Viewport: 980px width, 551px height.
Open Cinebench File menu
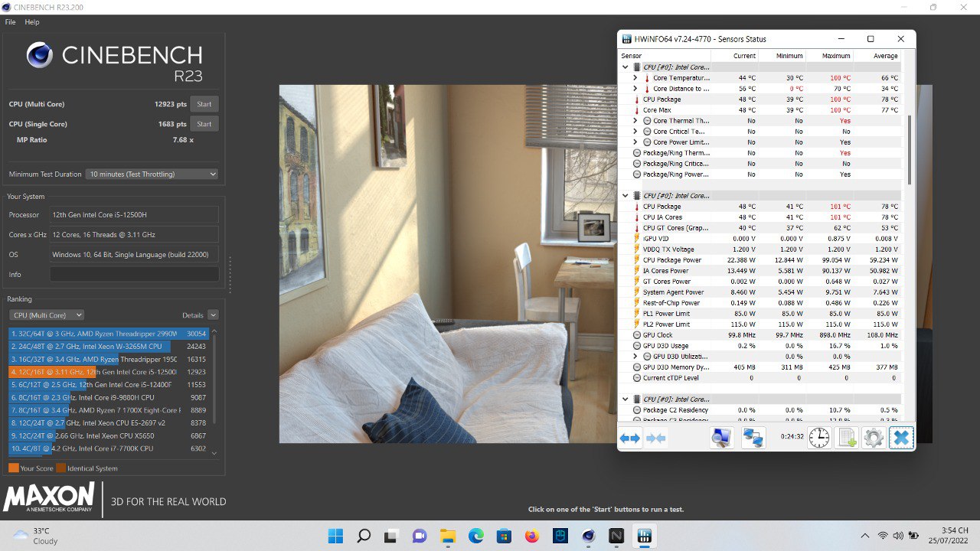click(x=10, y=22)
